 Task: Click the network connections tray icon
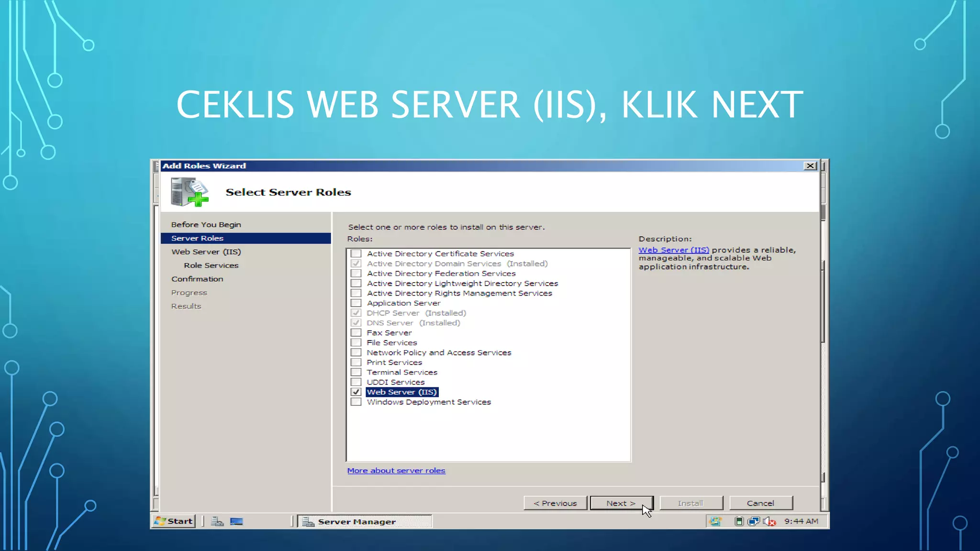(x=754, y=521)
